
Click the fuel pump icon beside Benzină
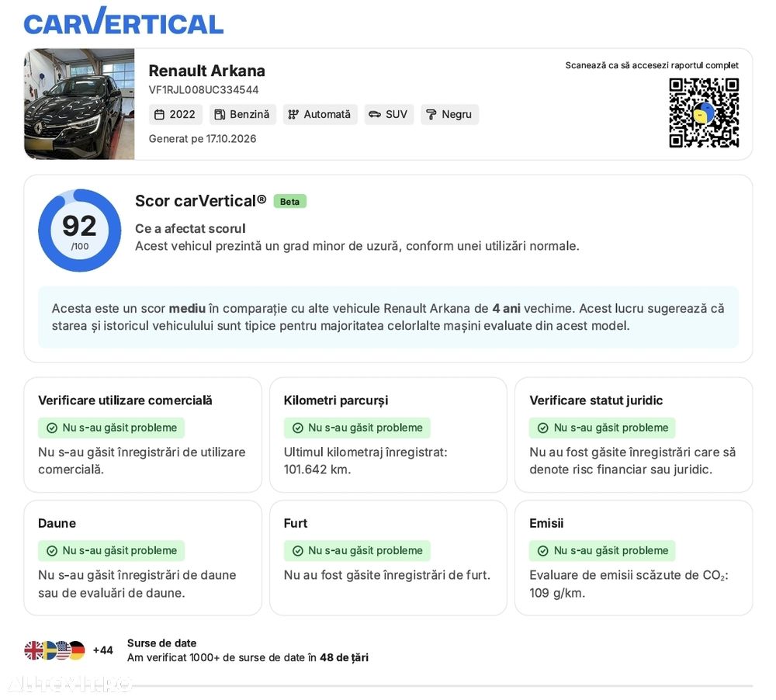click(x=220, y=115)
